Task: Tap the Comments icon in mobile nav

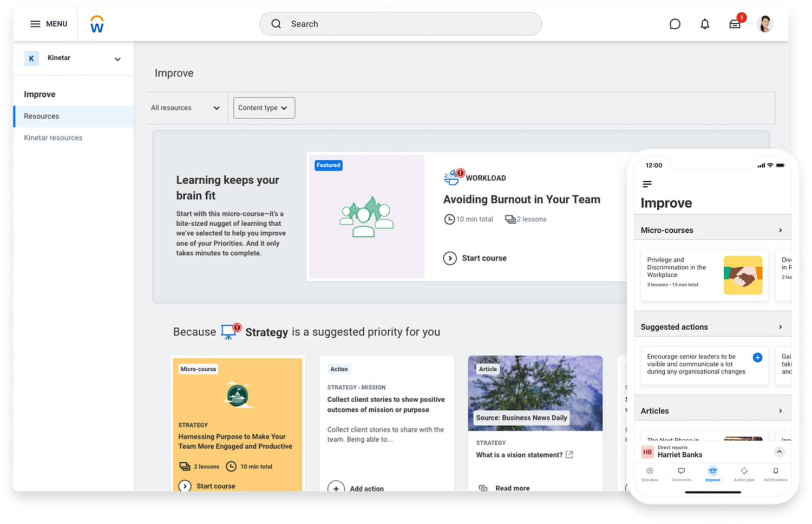Action: coord(681,472)
